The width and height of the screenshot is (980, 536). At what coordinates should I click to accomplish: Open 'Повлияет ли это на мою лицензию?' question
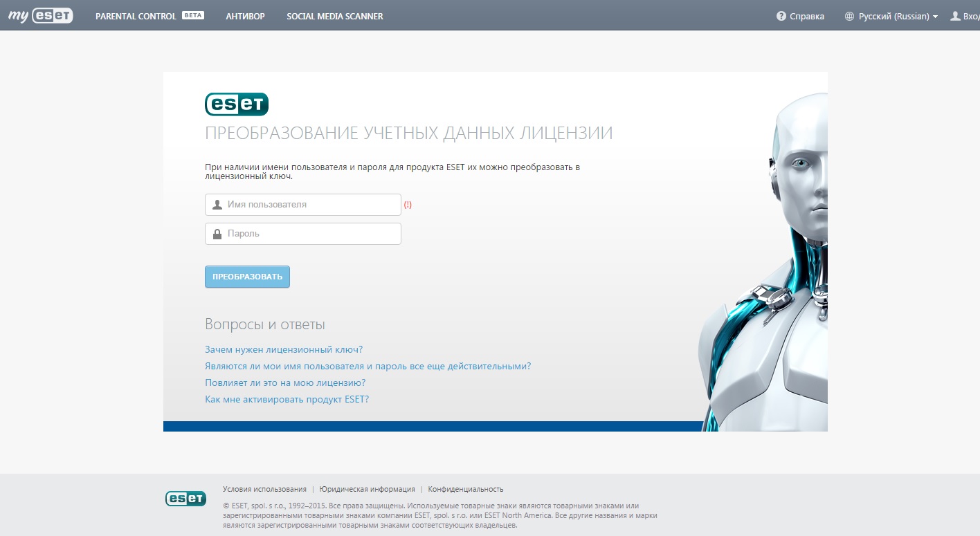[285, 383]
